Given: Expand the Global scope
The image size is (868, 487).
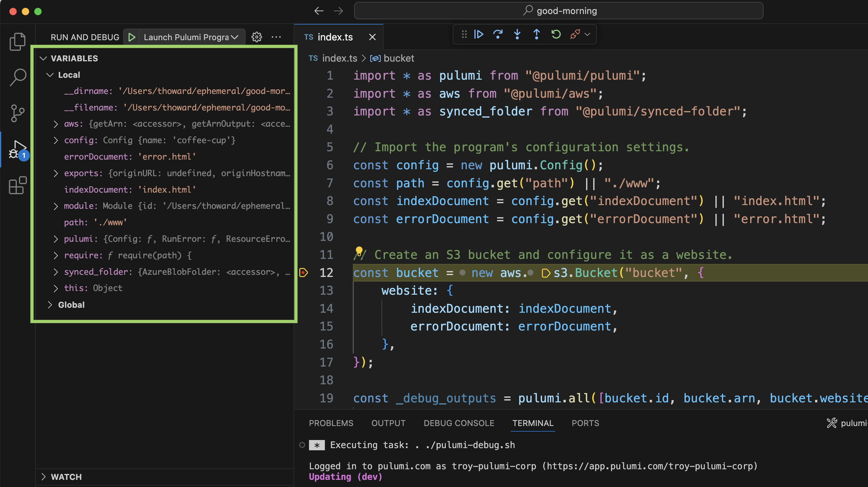Looking at the screenshot, I should [x=50, y=305].
